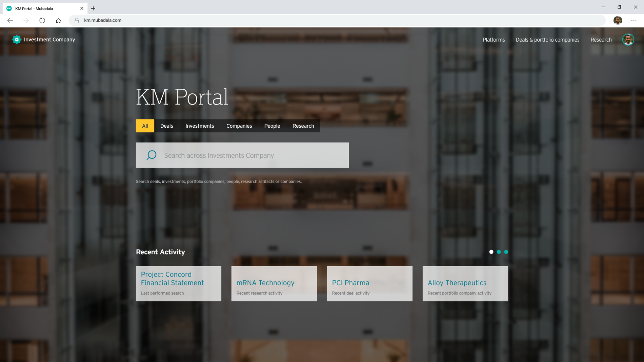644x362 pixels.
Task: Close the KM Portal browser tab
Action: (x=82, y=8)
